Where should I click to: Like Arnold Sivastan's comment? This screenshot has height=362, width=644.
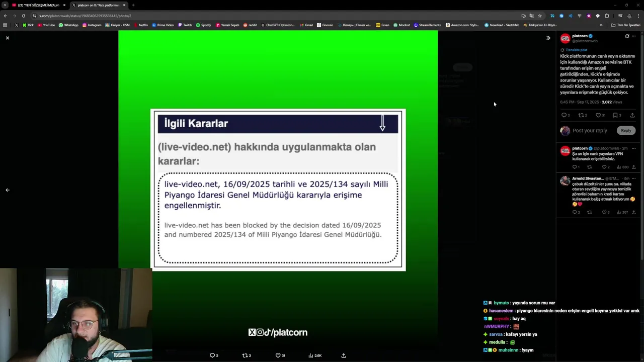[604, 212]
